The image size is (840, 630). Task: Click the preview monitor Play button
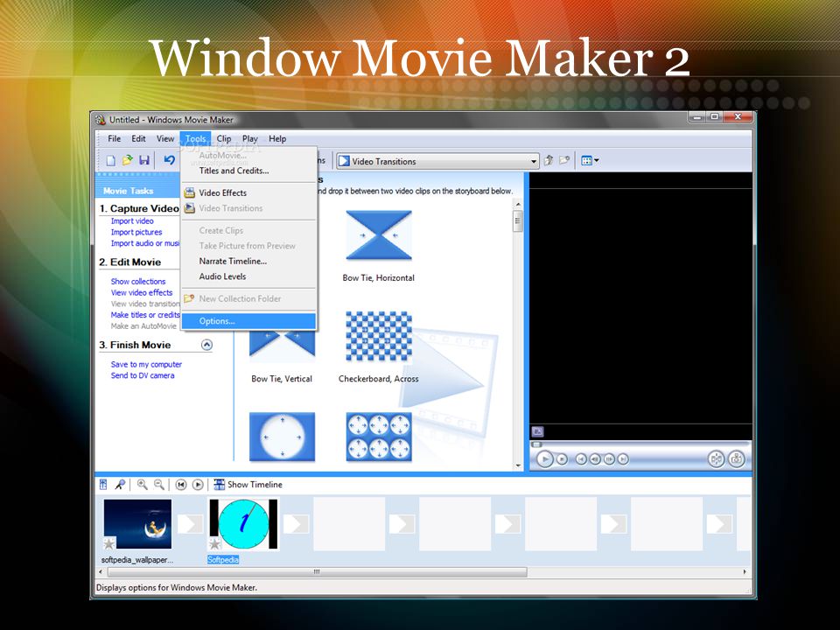[545, 459]
